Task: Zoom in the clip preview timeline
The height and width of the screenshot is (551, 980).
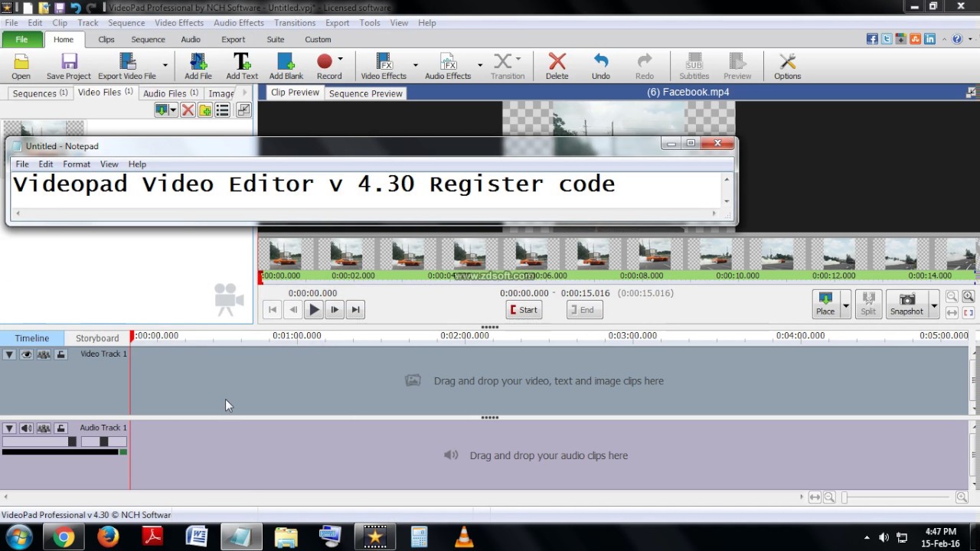Action: click(969, 297)
